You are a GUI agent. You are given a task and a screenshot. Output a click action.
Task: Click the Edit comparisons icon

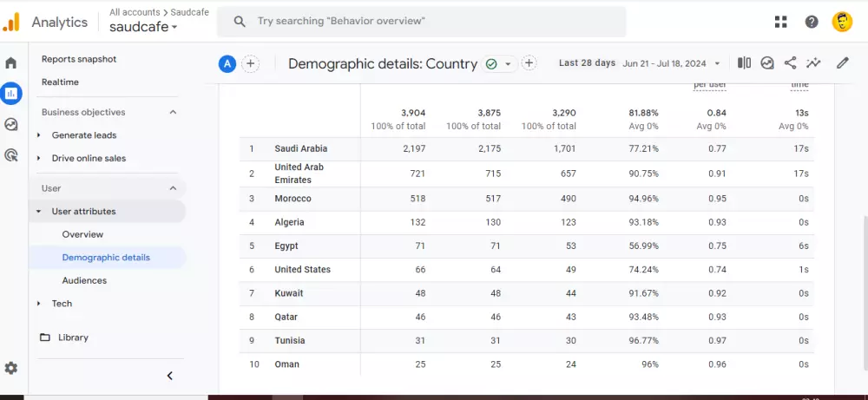pos(744,62)
